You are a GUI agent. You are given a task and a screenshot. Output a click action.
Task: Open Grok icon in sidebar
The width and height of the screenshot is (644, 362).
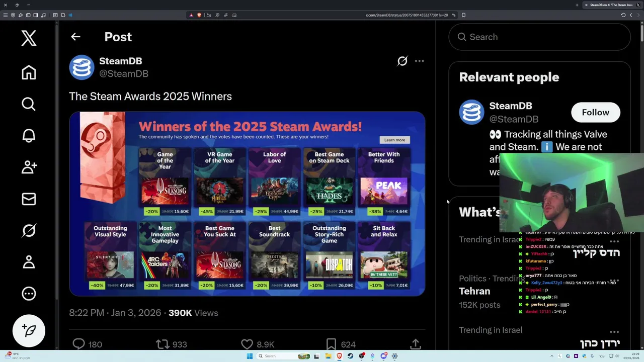click(x=29, y=231)
